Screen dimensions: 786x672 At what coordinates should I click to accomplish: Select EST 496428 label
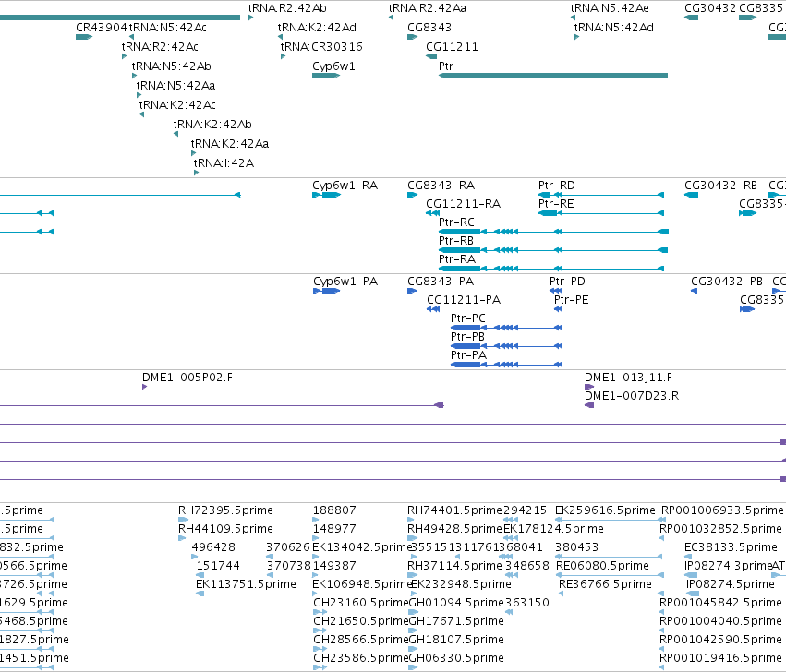coord(213,547)
